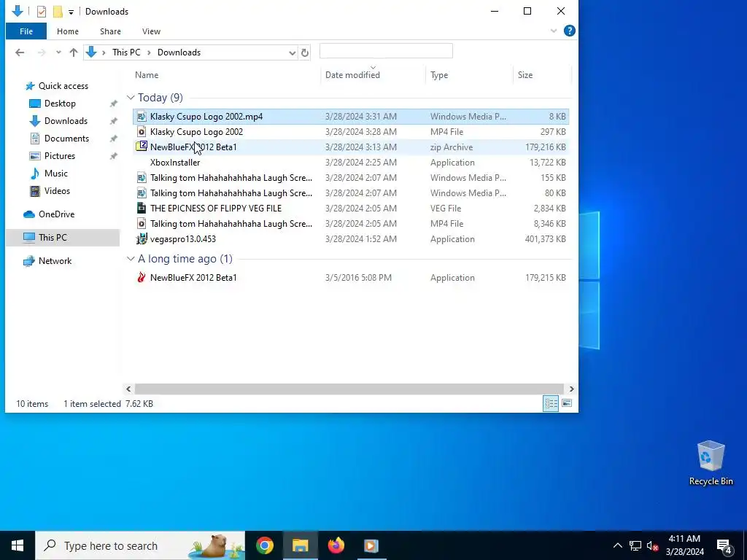Open the File menu

(x=26, y=31)
